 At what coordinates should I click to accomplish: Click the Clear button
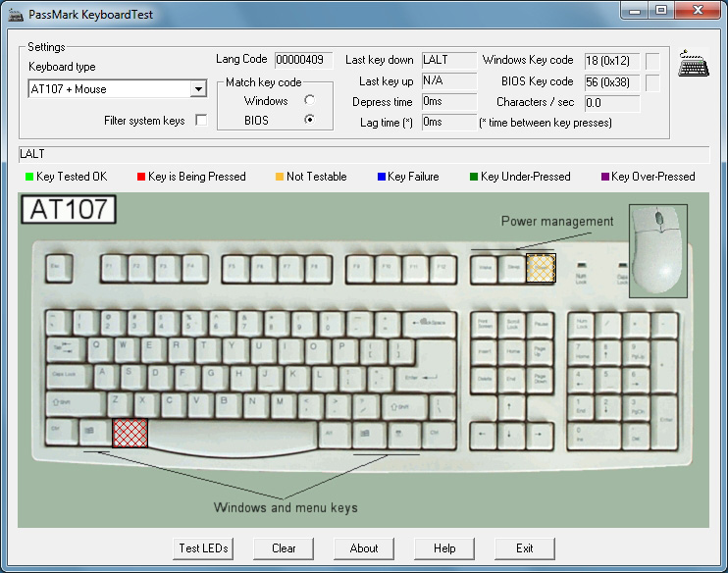click(x=284, y=548)
